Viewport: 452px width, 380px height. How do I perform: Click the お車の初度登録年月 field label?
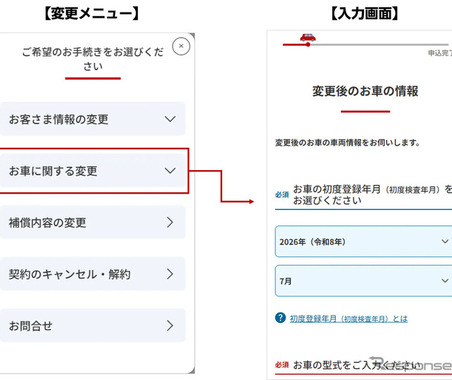pos(372,195)
